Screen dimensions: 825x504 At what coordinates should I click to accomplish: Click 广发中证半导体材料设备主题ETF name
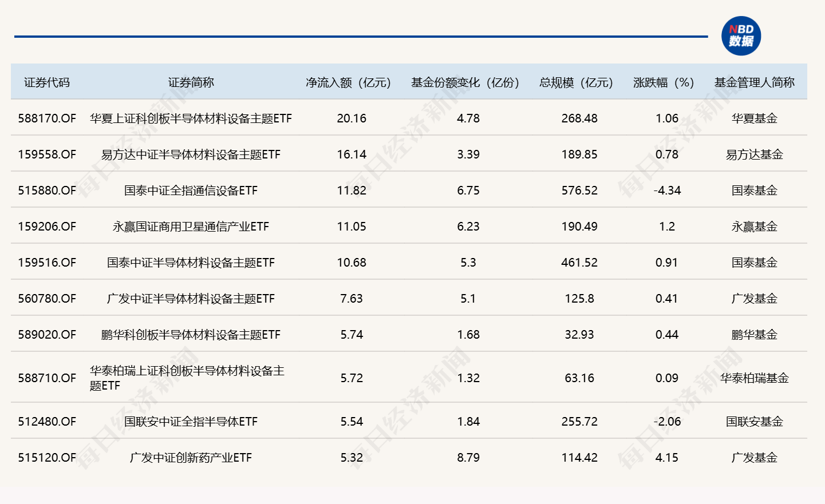pyautogui.click(x=191, y=299)
